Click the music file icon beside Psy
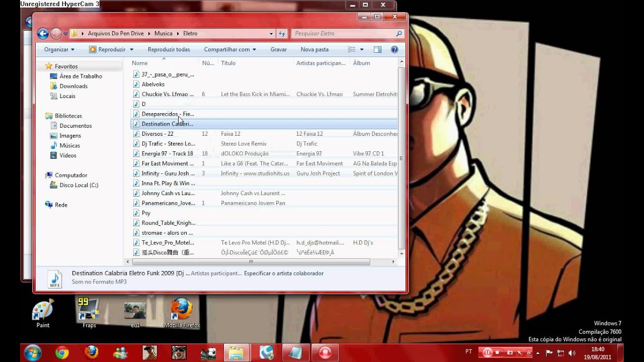This screenshot has height=362, width=644. (x=136, y=213)
